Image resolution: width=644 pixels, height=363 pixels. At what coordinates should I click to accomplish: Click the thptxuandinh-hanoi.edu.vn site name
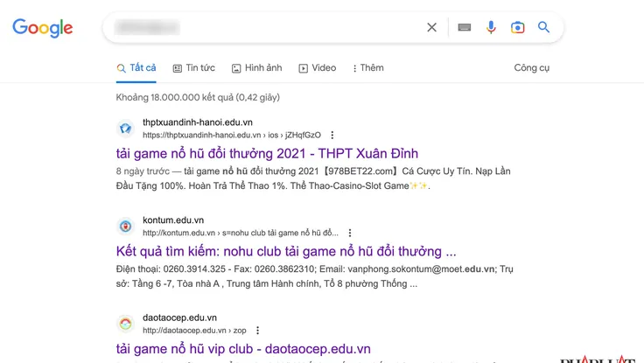click(198, 122)
